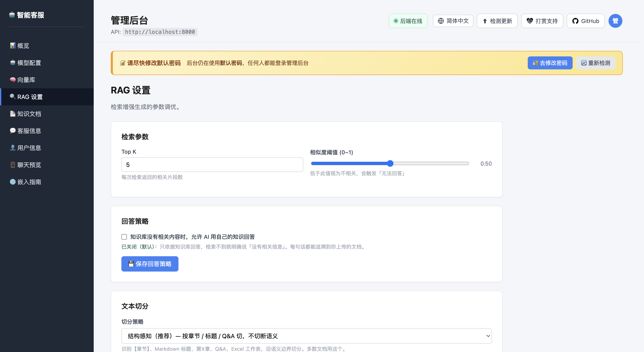644x352 pixels.
Task: Open the 聊天预览 menu label
Action: point(29,165)
